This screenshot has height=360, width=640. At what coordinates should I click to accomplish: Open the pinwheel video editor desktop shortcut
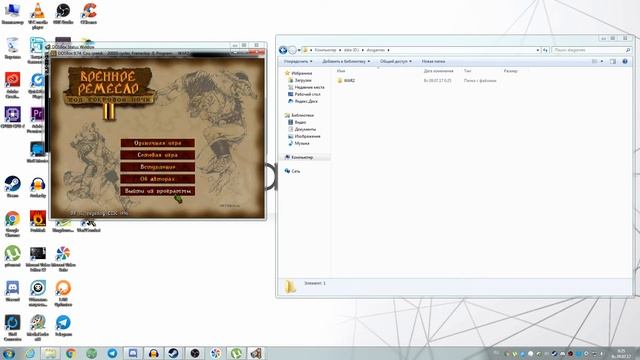tap(63, 258)
